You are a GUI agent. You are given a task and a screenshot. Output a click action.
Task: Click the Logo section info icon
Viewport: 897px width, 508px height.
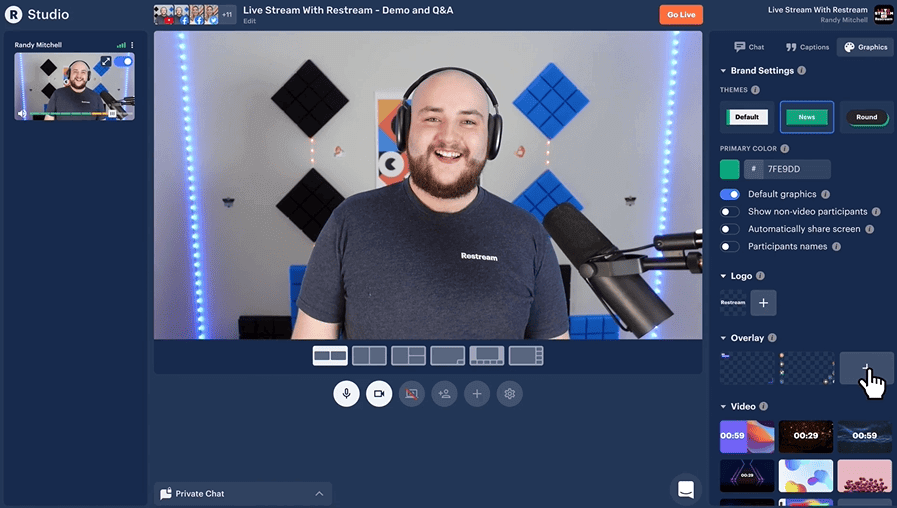[x=760, y=276]
